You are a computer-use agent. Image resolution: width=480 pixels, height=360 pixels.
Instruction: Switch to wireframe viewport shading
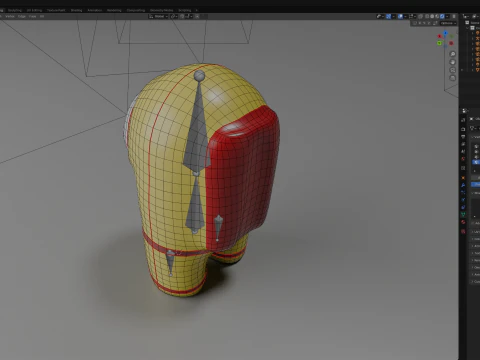(427, 16)
